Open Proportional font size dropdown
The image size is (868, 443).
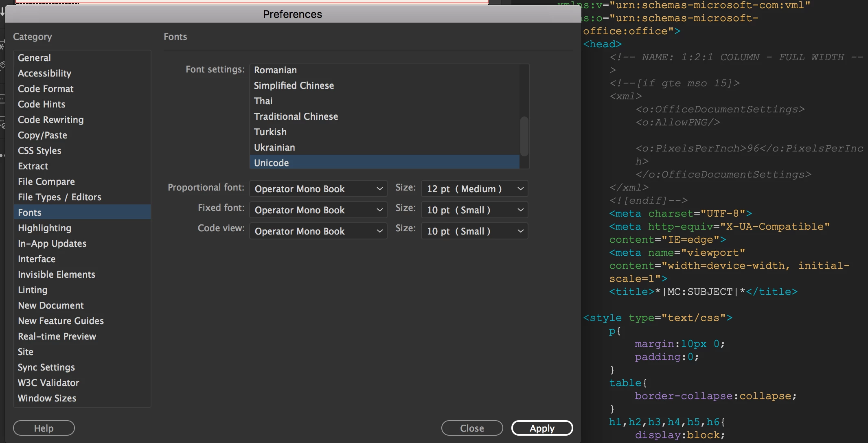[474, 189]
